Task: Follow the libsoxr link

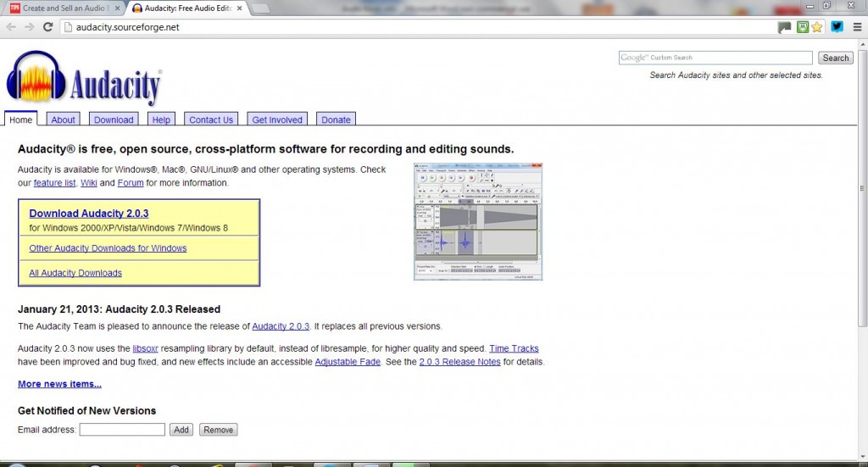Action: (146, 348)
